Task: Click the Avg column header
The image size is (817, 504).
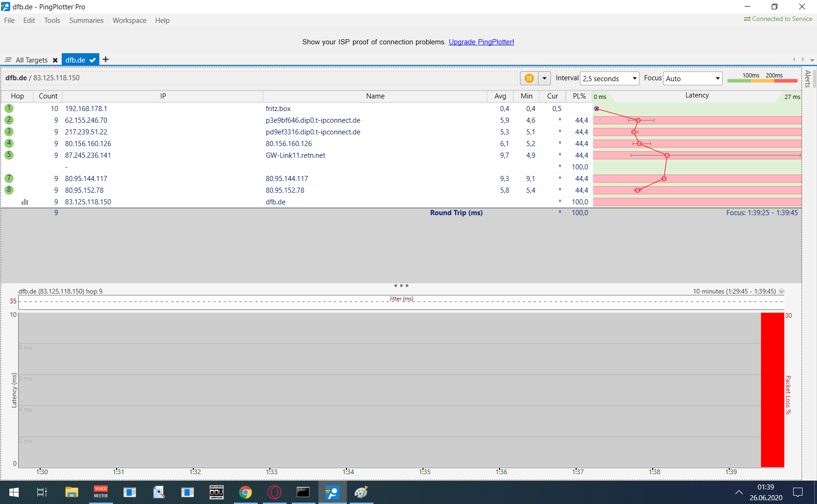Action: [x=500, y=96]
